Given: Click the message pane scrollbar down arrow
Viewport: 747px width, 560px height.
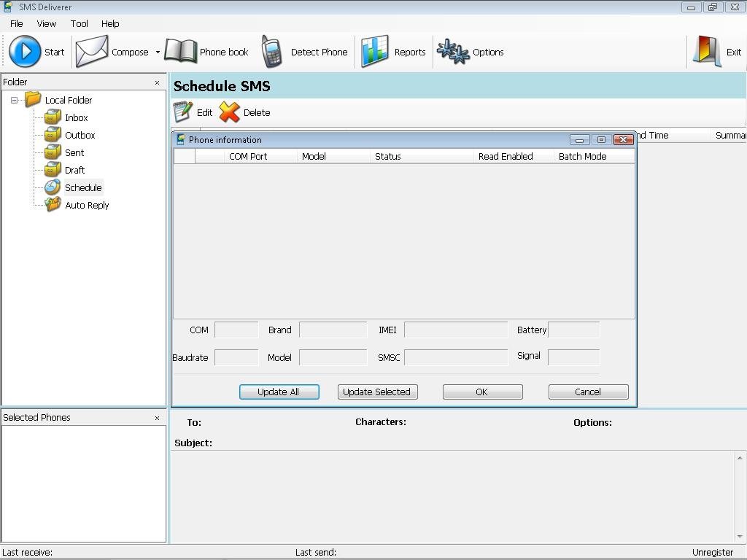Looking at the screenshot, I should (740, 537).
